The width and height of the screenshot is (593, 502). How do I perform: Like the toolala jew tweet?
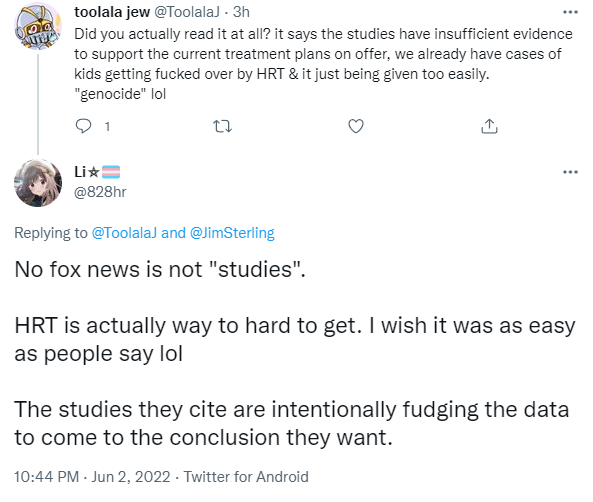tap(356, 126)
